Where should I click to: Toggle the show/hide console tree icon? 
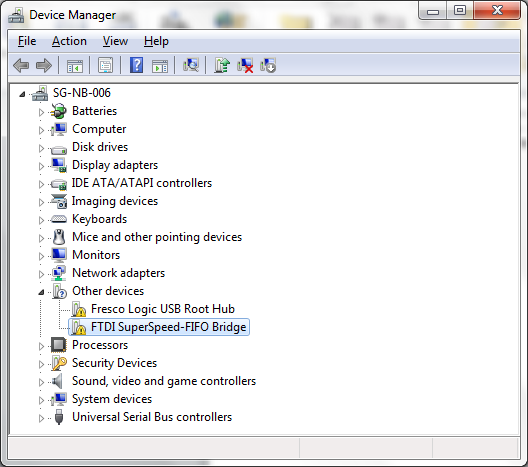(75, 66)
